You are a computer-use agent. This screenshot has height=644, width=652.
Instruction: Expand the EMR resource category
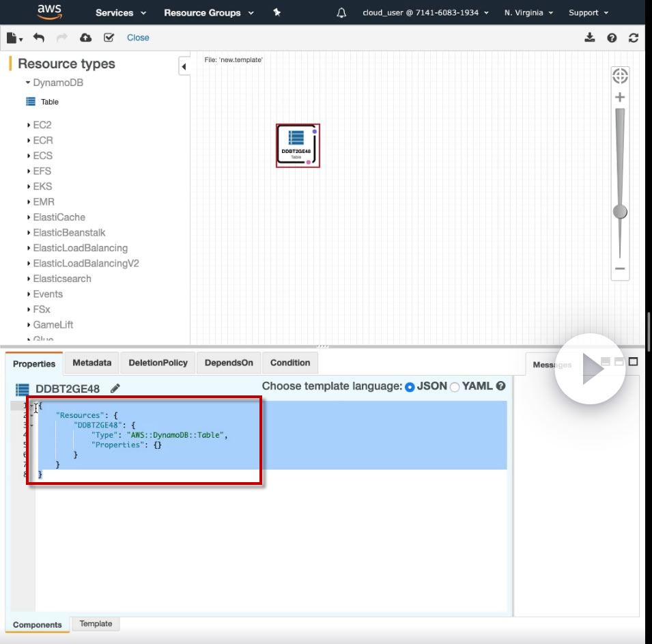pyautogui.click(x=41, y=202)
